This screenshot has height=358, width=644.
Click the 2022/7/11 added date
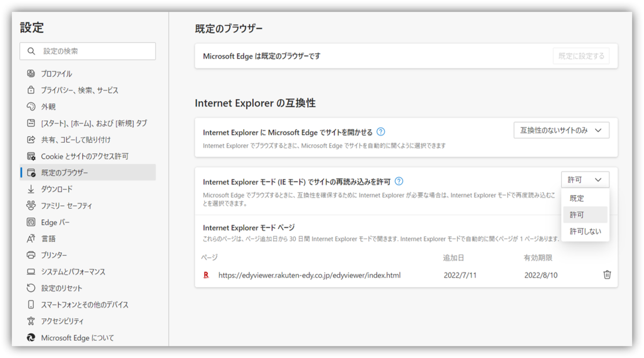click(x=460, y=275)
